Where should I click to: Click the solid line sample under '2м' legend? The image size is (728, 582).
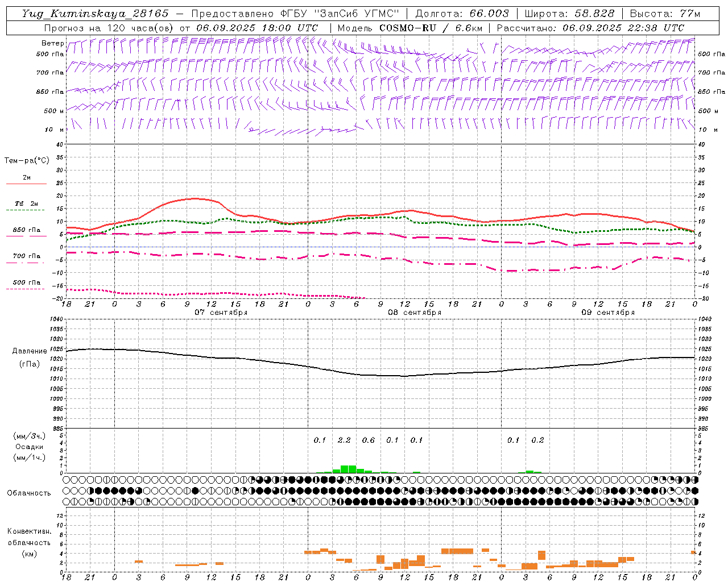pyautogui.click(x=26, y=184)
